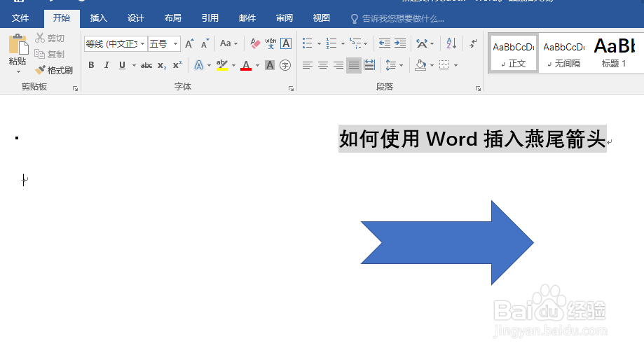Toggle underline formatting
644x353 pixels.
122,65
